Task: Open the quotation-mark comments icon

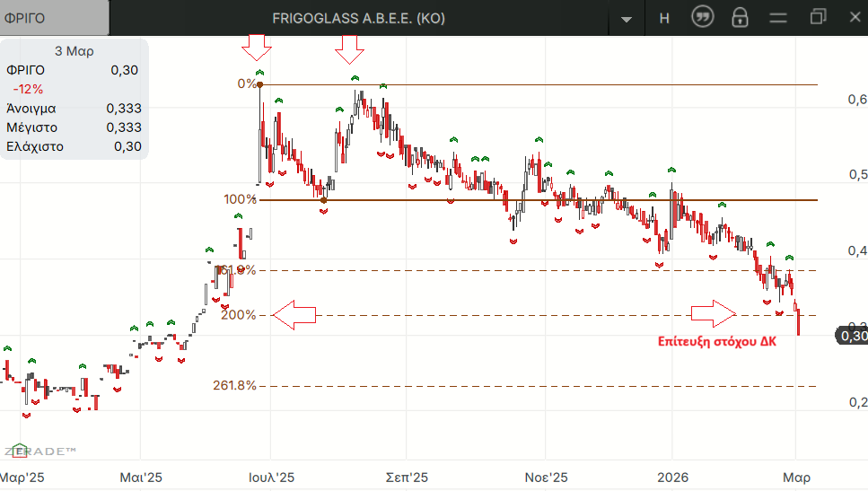Action: coord(702,17)
